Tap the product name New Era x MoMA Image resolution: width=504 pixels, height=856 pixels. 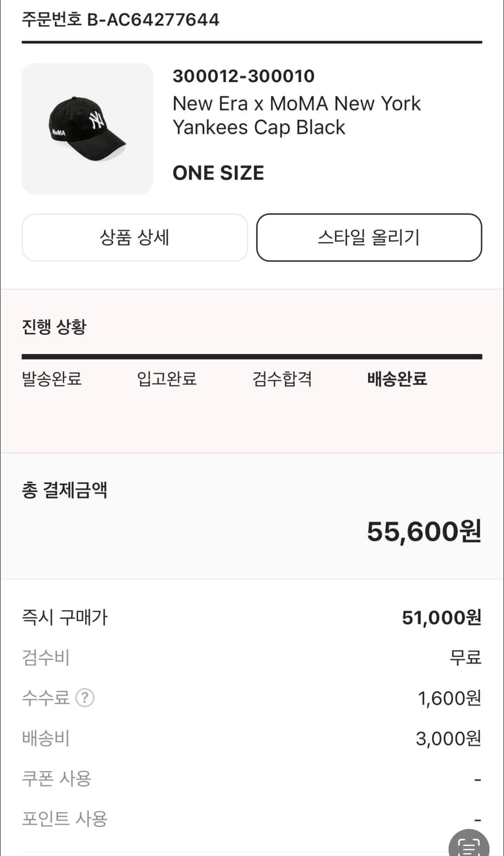click(296, 115)
